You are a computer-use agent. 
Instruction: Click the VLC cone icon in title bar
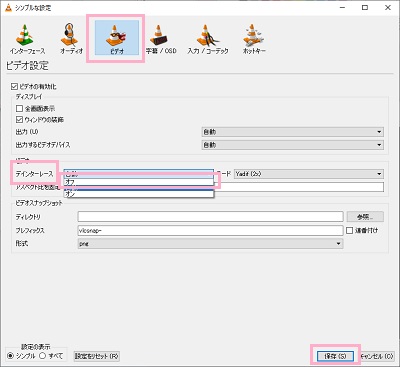8,7
